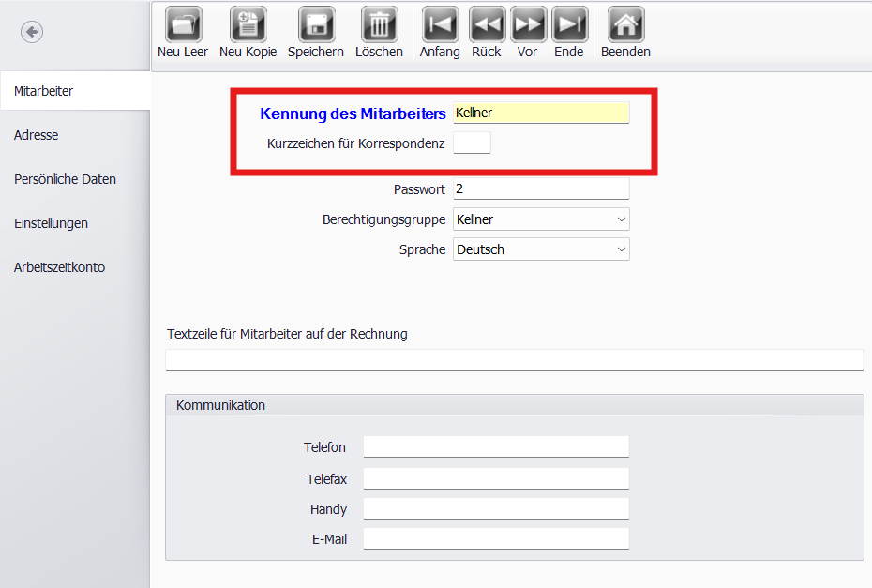This screenshot has height=588, width=872.
Task: Delete the record with Löschen trash icon
Action: click(x=380, y=24)
